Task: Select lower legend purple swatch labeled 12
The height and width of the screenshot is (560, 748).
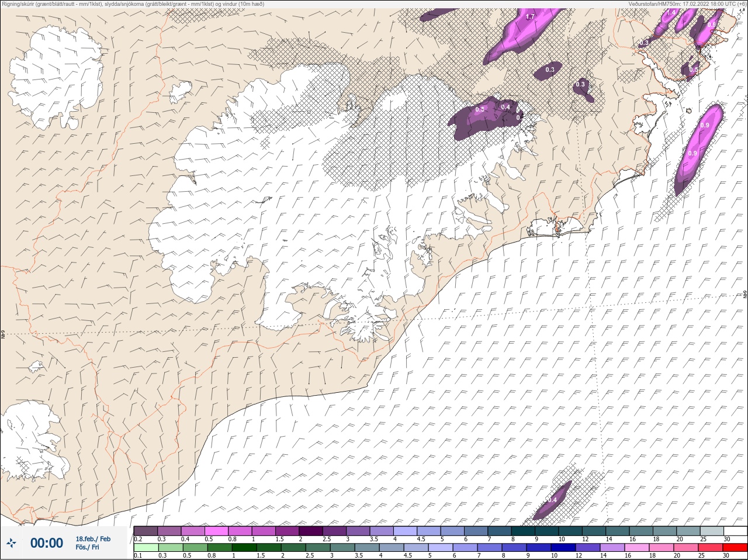Action: (587, 548)
